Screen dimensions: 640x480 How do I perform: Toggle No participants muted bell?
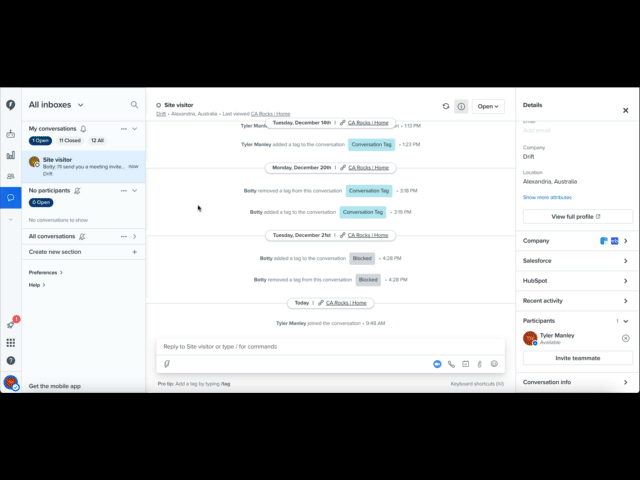click(77, 191)
